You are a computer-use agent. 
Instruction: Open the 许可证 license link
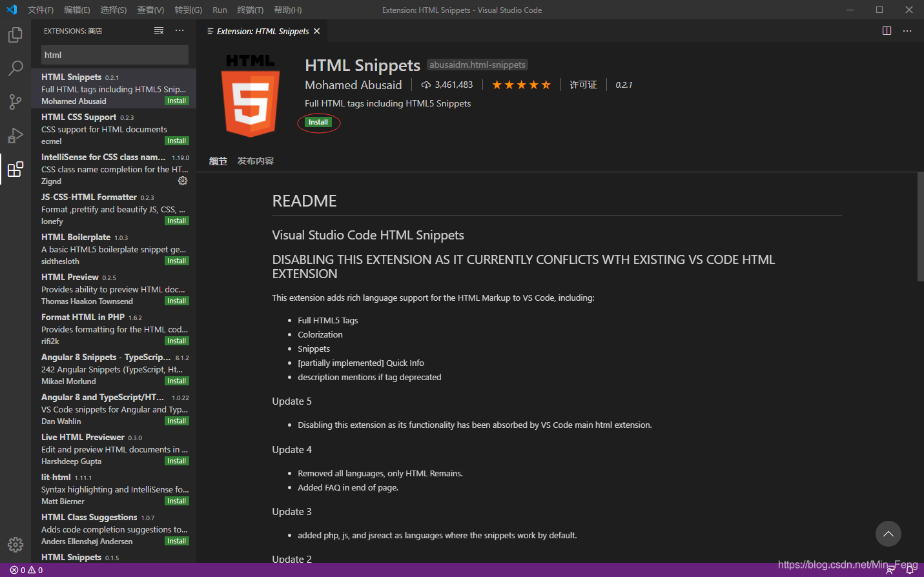[583, 85]
